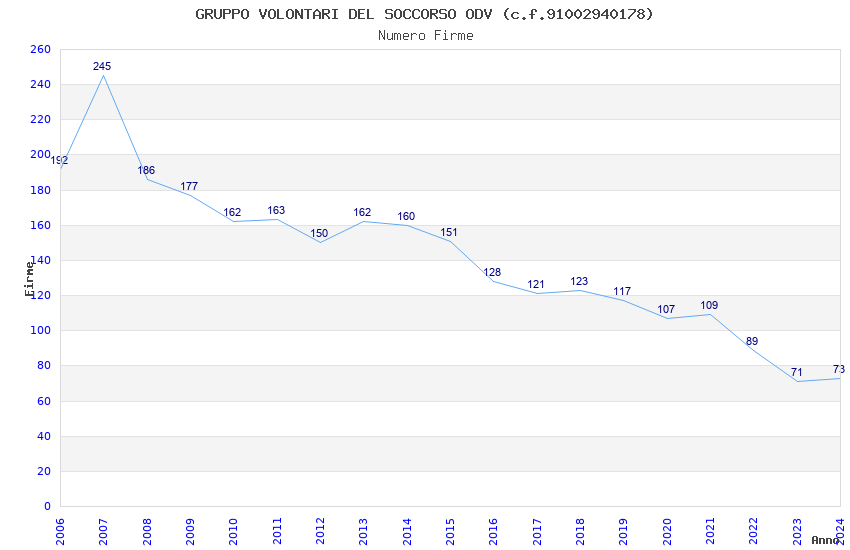Click the data label 117
850x550 pixels.
point(622,292)
